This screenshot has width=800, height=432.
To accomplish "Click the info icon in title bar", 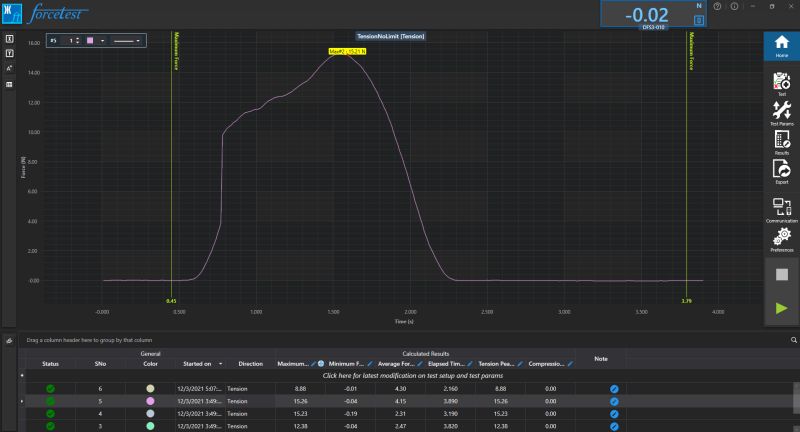I will [734, 7].
